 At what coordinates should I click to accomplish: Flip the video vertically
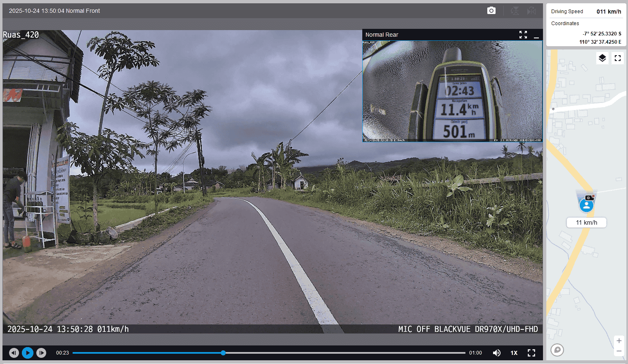pyautogui.click(x=515, y=11)
